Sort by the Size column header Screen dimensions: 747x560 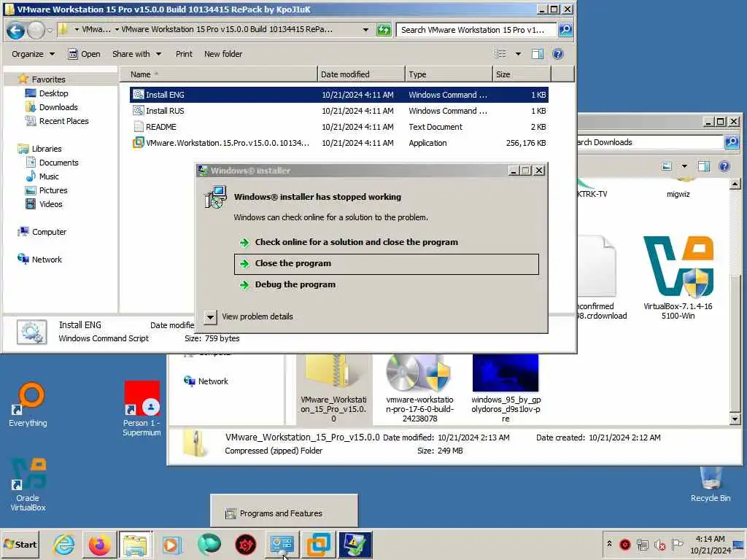click(x=522, y=74)
